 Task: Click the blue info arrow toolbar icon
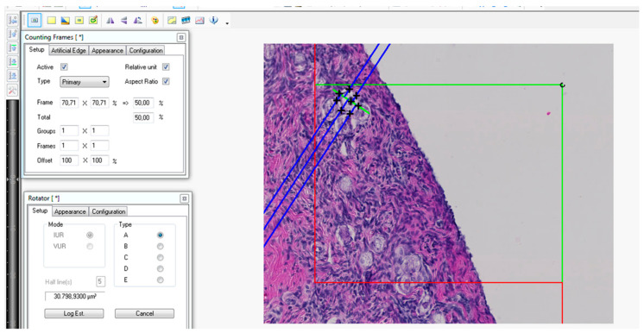tap(213, 20)
